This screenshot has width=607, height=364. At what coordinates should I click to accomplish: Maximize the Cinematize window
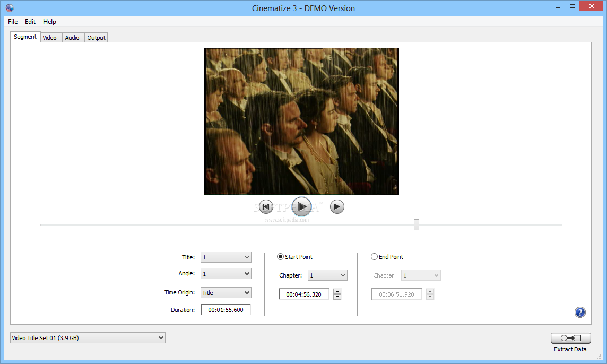pyautogui.click(x=573, y=6)
